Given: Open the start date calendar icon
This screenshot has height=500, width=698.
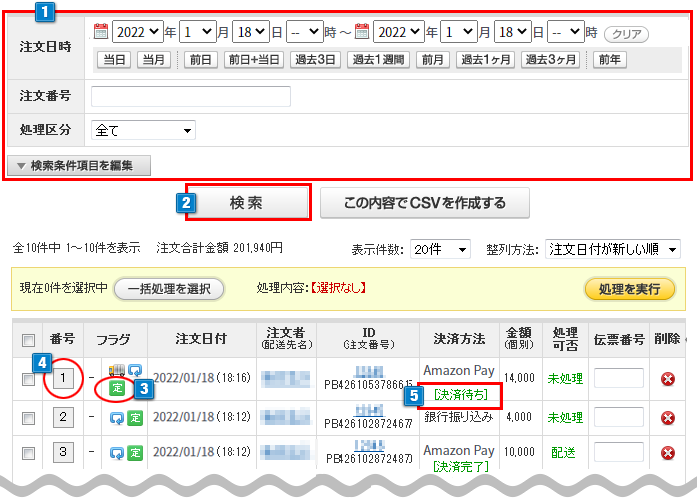Looking at the screenshot, I should (101, 31).
